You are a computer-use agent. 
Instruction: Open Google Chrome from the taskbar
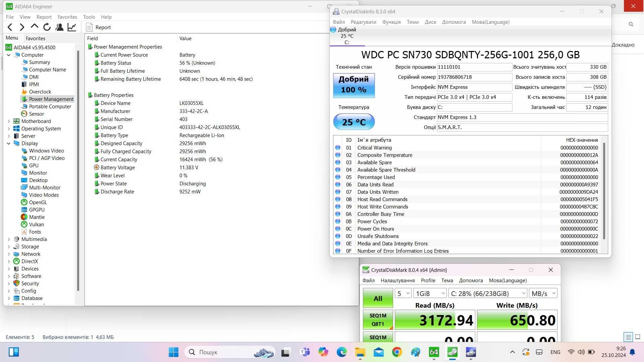(x=397, y=352)
